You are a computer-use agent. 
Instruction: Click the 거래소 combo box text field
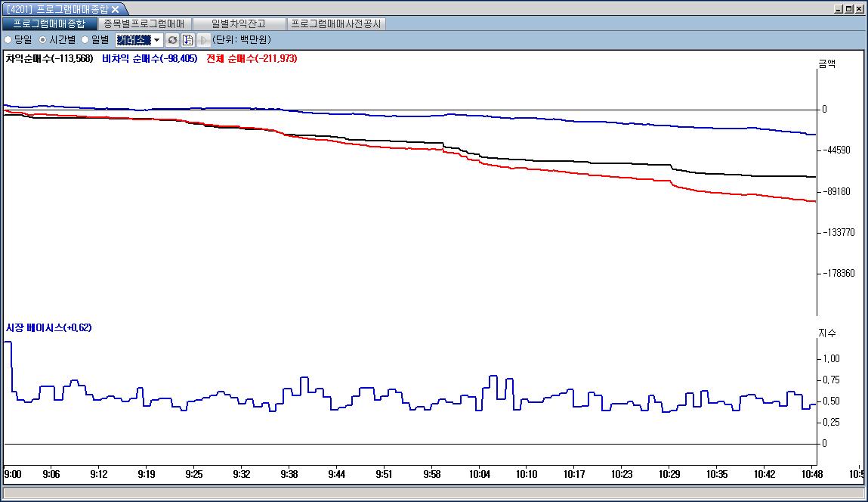point(133,39)
